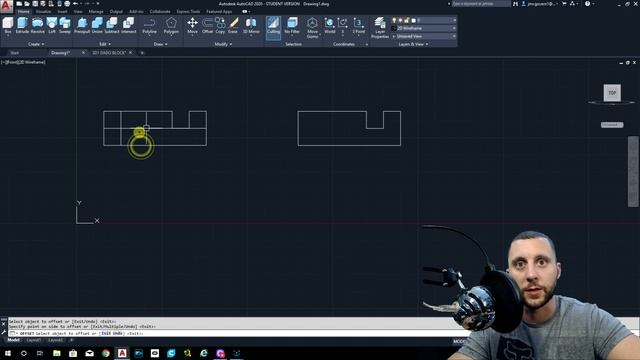This screenshot has width=640, height=360.
Task: Expand the Layers & View panel
Action: click(x=413, y=44)
